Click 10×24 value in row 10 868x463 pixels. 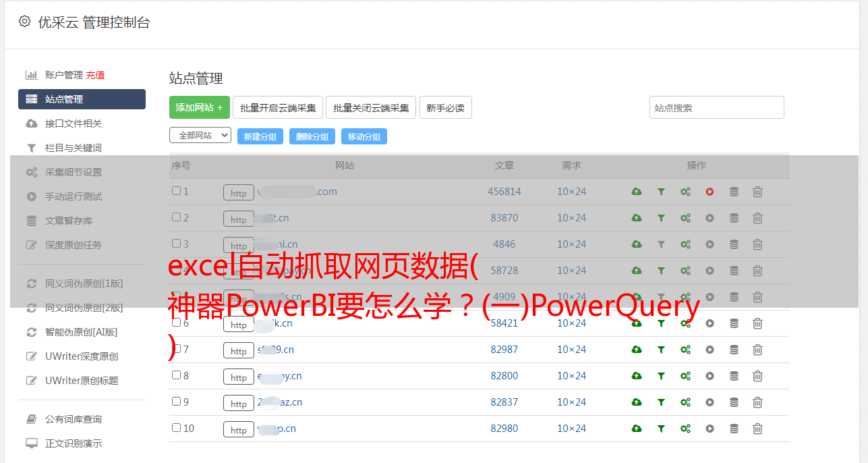(x=571, y=429)
